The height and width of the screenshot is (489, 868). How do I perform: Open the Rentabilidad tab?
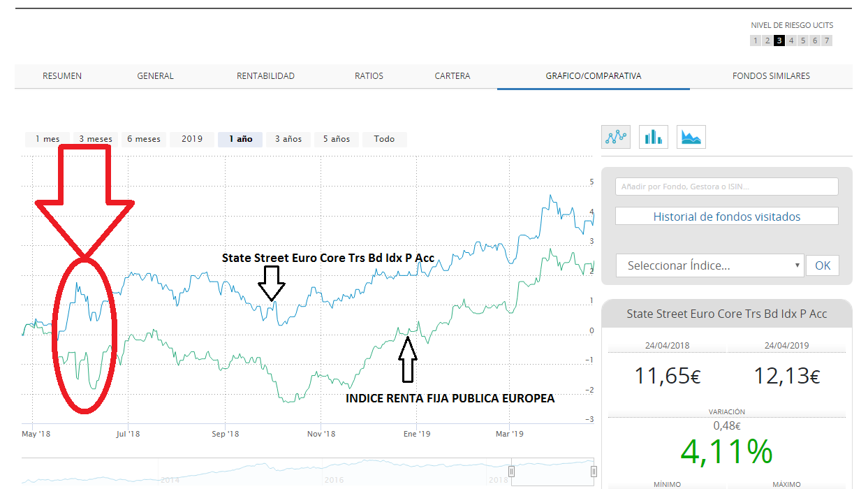(265, 76)
